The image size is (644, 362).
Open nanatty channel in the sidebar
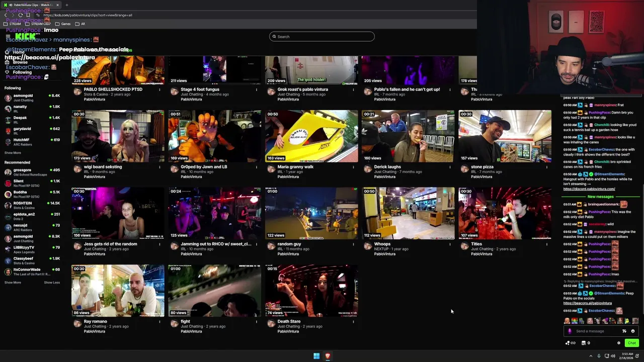32,109
